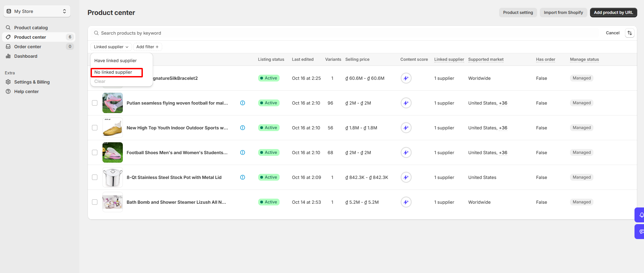Click the Search products by keyword field
The width and height of the screenshot is (644, 273).
coord(346,33)
